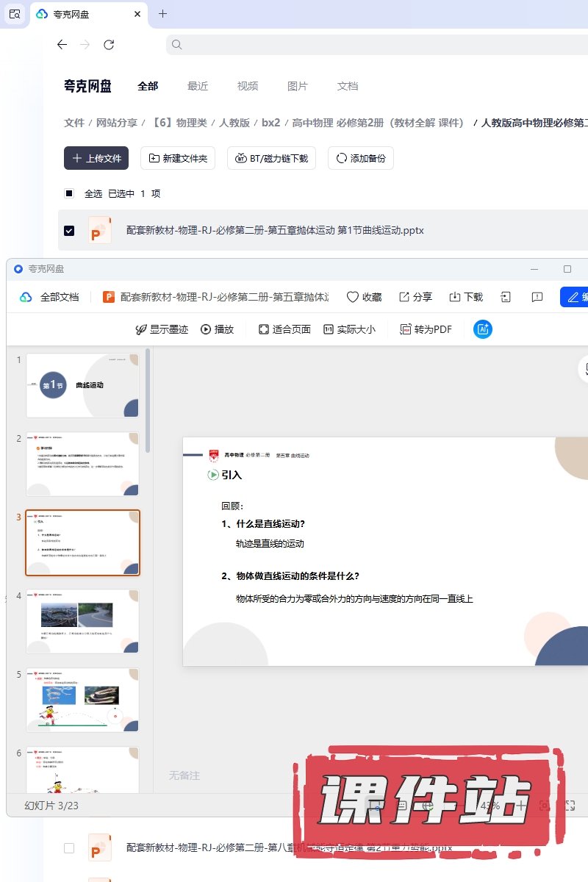The height and width of the screenshot is (882, 588).
Task: Toggle the 全选 select-all checkbox
Action: coord(69,193)
